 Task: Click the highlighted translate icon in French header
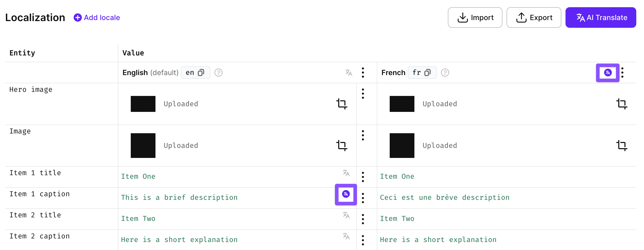[608, 73]
